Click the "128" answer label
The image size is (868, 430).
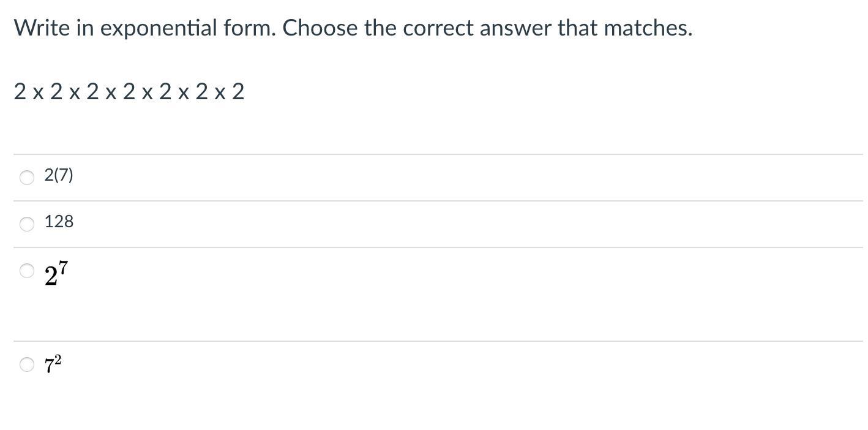59,222
